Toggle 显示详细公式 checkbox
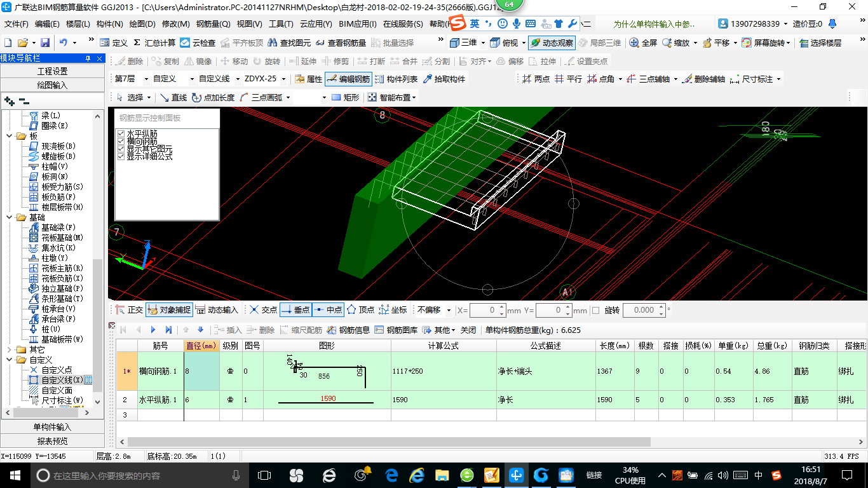The image size is (868, 488). tap(121, 156)
